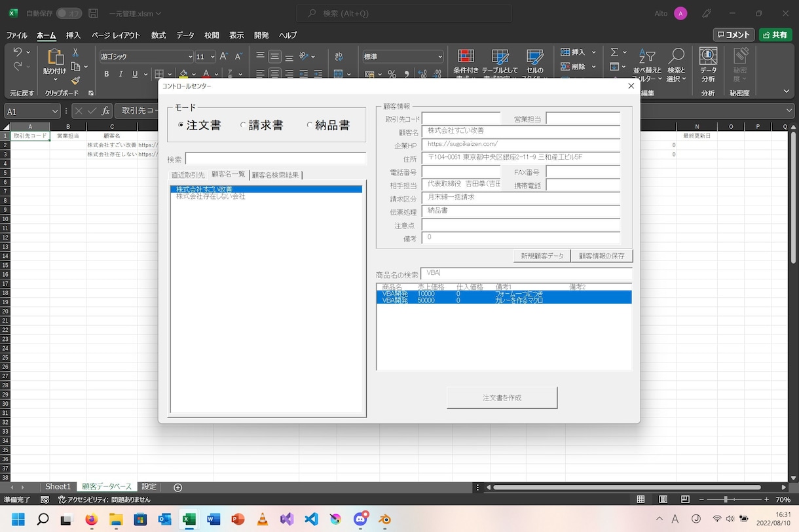Click the Windows Start button
Image resolution: width=799 pixels, height=532 pixels.
click(x=18, y=519)
